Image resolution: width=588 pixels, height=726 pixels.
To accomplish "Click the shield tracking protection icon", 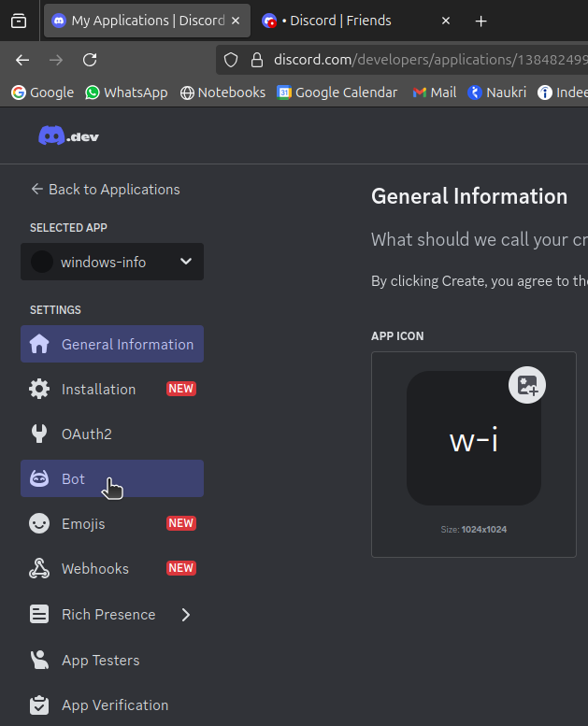I will tap(231, 60).
